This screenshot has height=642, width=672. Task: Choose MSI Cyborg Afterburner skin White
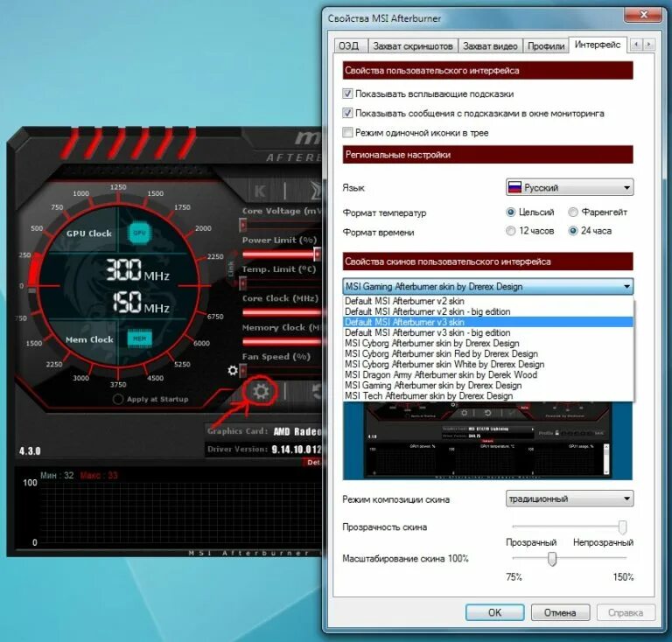pyautogui.click(x=488, y=364)
